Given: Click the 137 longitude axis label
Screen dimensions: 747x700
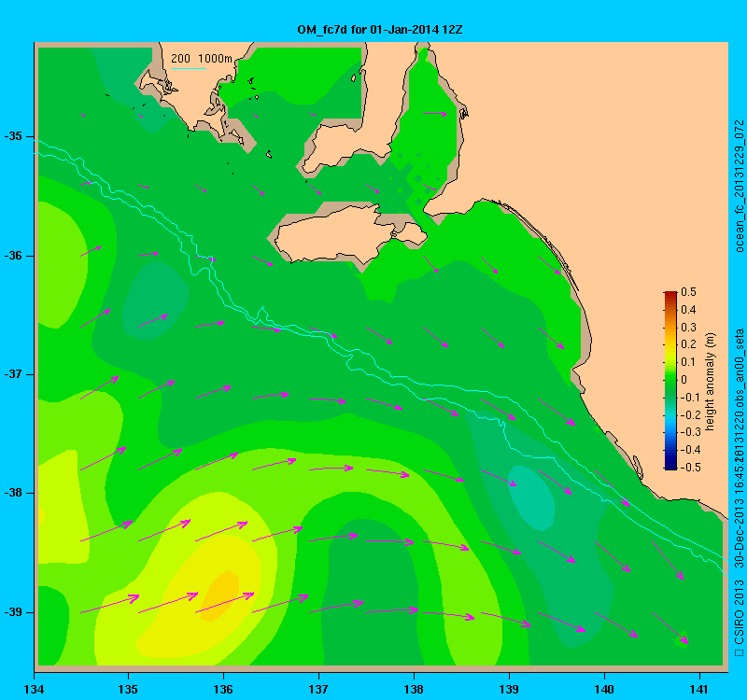Looking at the screenshot, I should [x=318, y=690].
